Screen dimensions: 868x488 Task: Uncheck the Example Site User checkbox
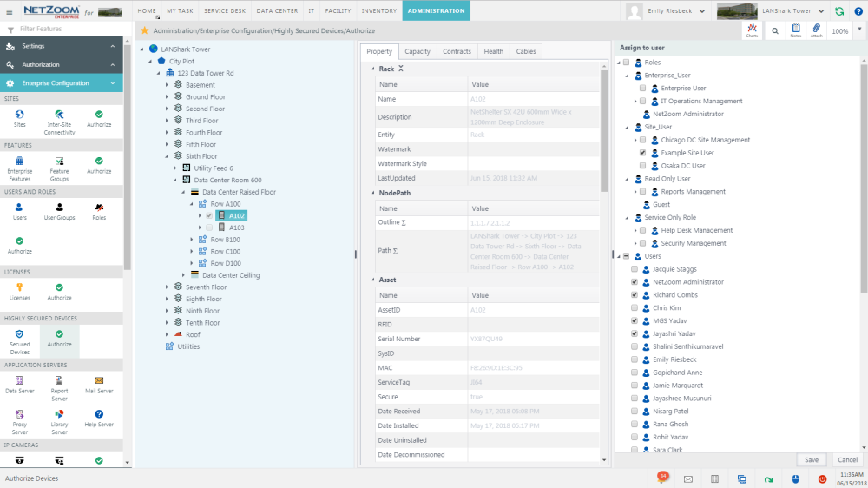coord(642,153)
